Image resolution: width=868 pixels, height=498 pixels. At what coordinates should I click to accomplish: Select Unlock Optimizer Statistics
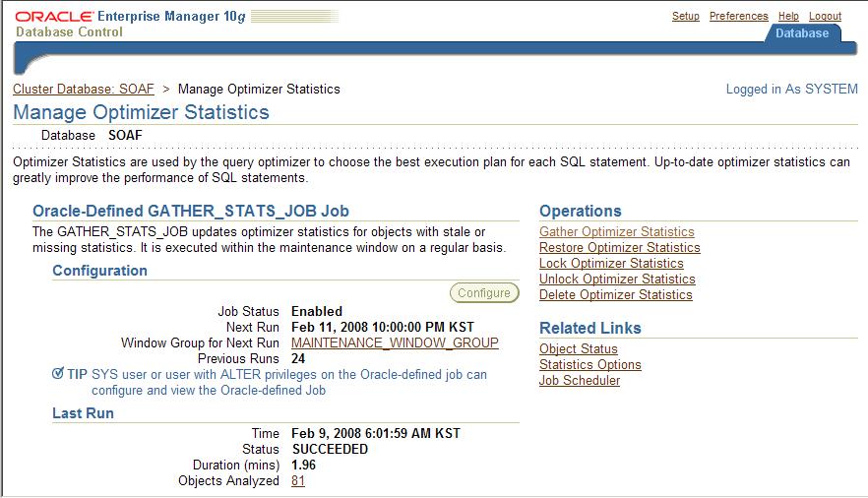(x=616, y=280)
